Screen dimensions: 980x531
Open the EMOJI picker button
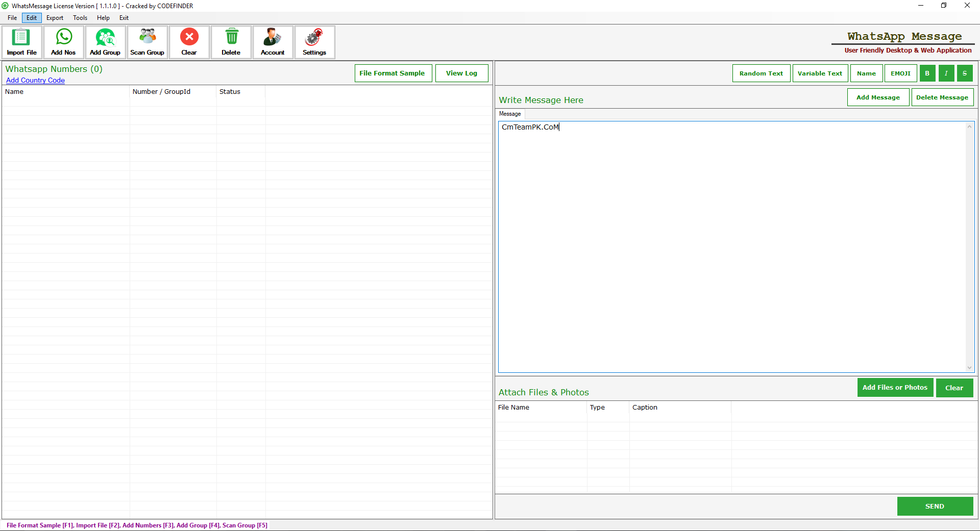click(x=901, y=73)
